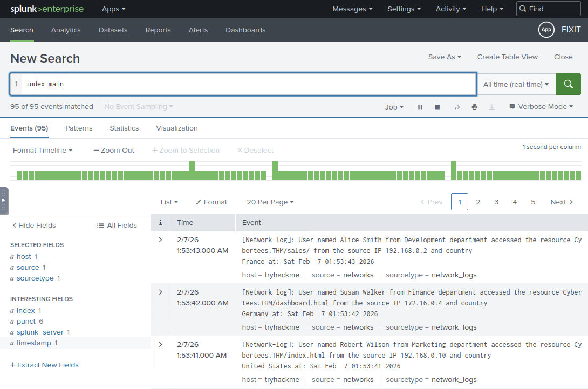The height and width of the screenshot is (389, 588).
Task: Click the share job arrow icon
Action: pos(457,107)
